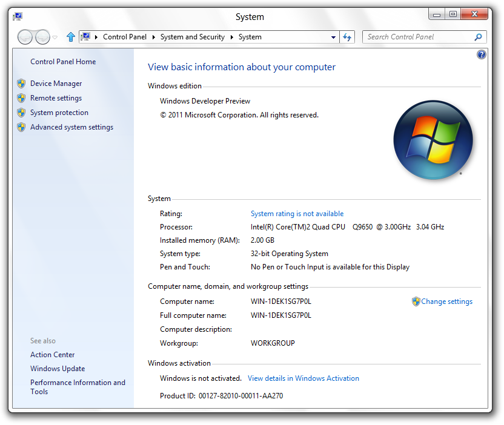Select System and Security in the breadcrumb

click(x=192, y=37)
